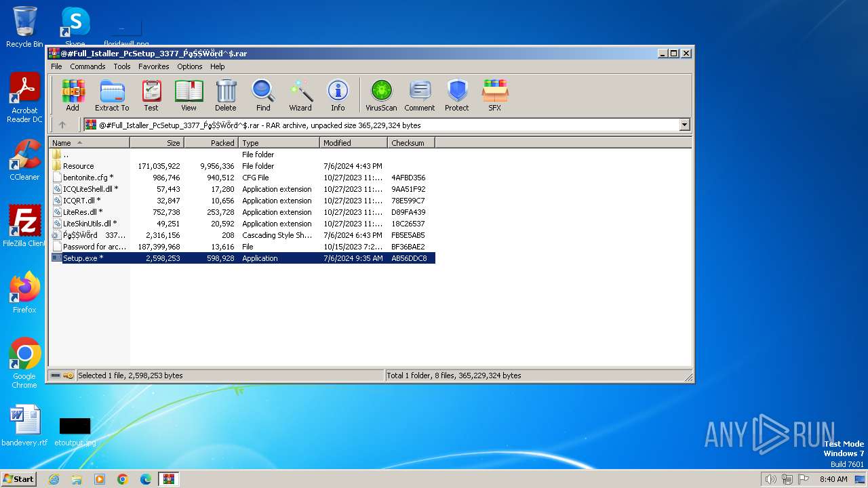Sort by the Size column header
The height and width of the screenshot is (488, 868).
tap(157, 143)
